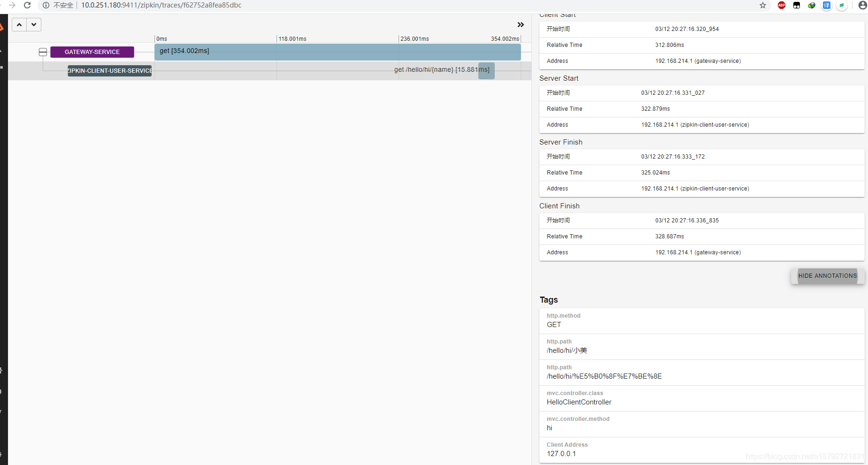Screen dimensions: 868x465
Task: Go forward in browser history
Action: [x=12, y=5]
